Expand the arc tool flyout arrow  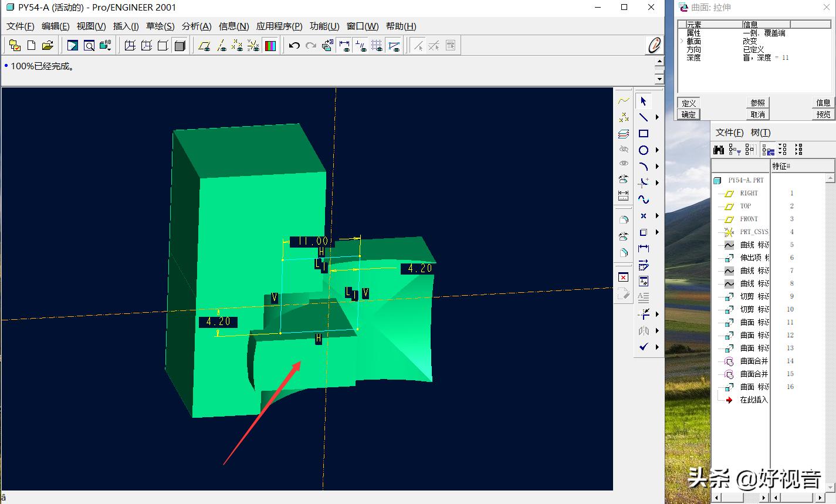click(657, 167)
